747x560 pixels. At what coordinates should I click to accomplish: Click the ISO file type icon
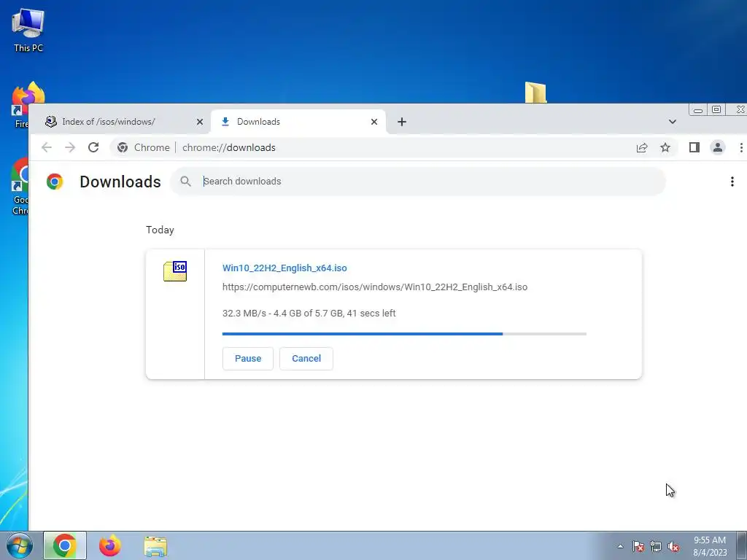tap(175, 271)
